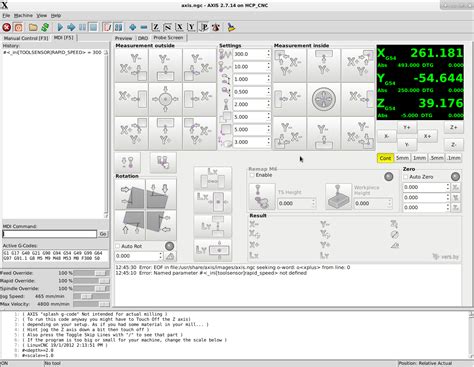Adjust the 10.00 settings spinbox arrows

point(268,67)
